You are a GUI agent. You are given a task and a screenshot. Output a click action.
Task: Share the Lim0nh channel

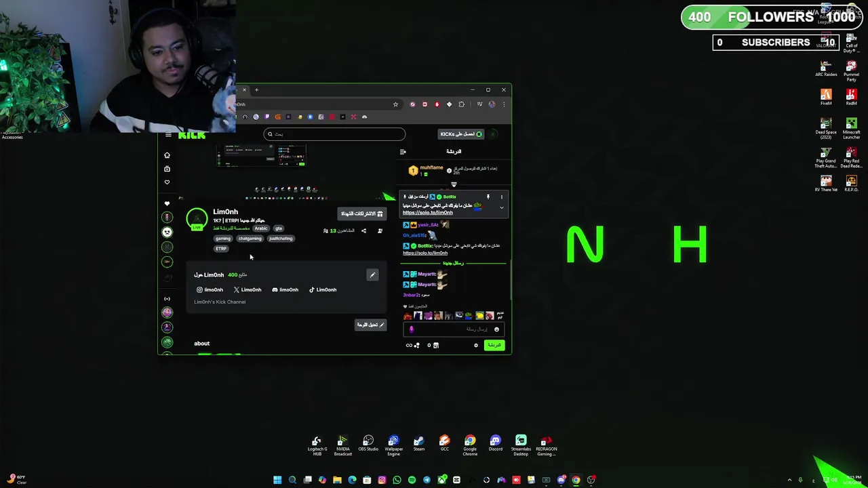click(363, 231)
